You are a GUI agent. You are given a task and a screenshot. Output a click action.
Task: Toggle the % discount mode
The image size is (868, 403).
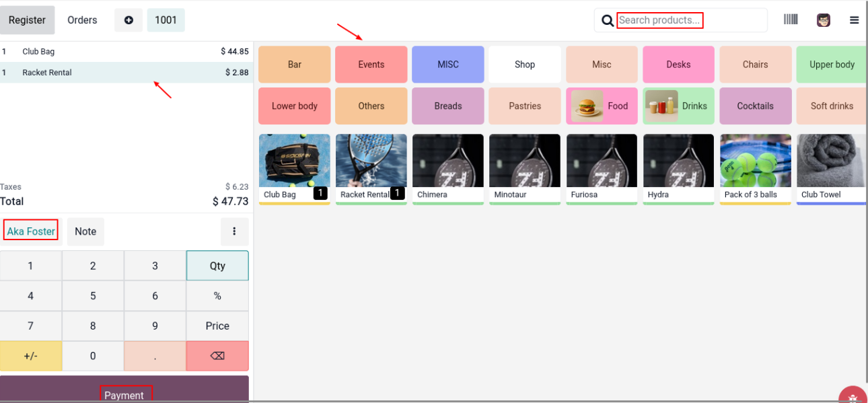(217, 296)
